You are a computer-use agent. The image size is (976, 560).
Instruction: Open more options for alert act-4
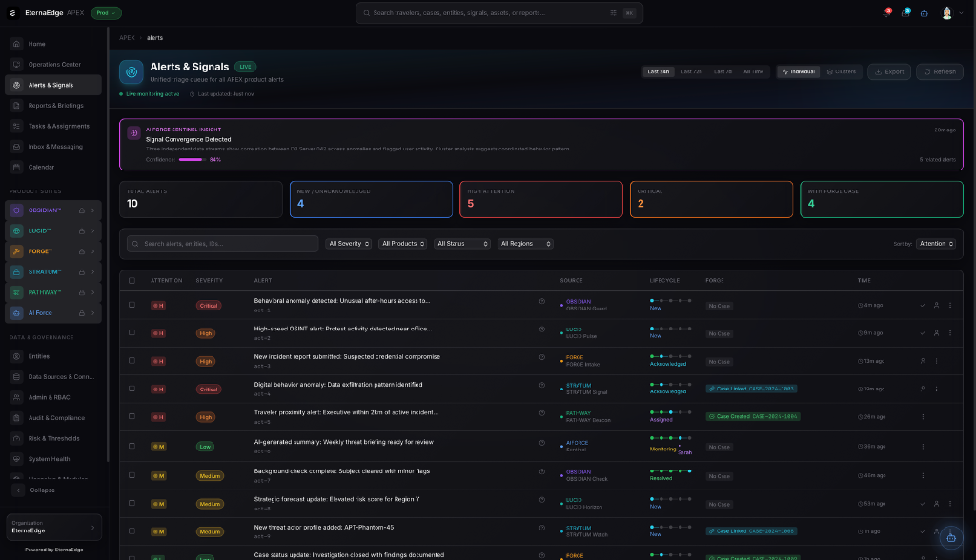[x=936, y=389]
